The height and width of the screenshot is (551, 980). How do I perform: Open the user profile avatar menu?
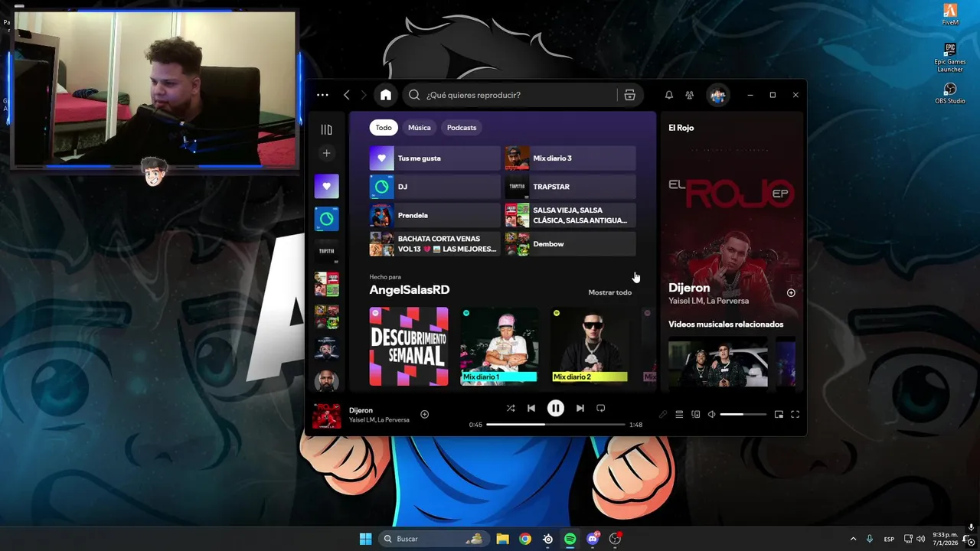point(718,95)
